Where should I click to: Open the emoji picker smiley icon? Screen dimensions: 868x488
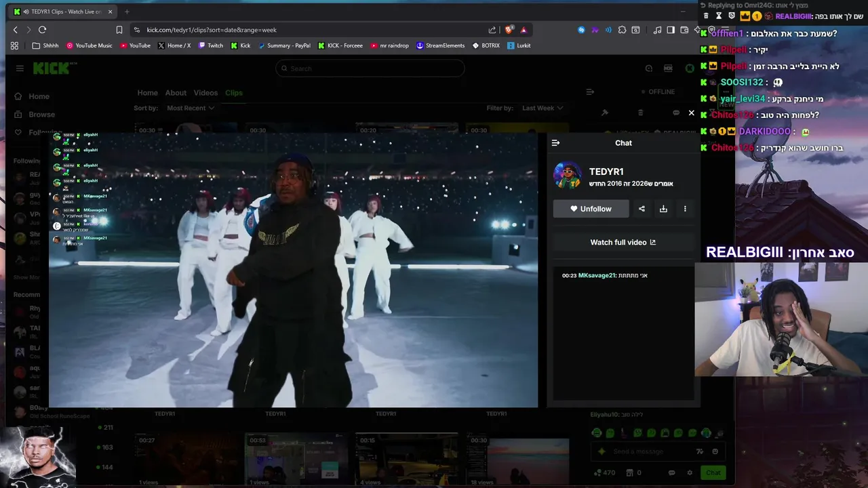715,451
